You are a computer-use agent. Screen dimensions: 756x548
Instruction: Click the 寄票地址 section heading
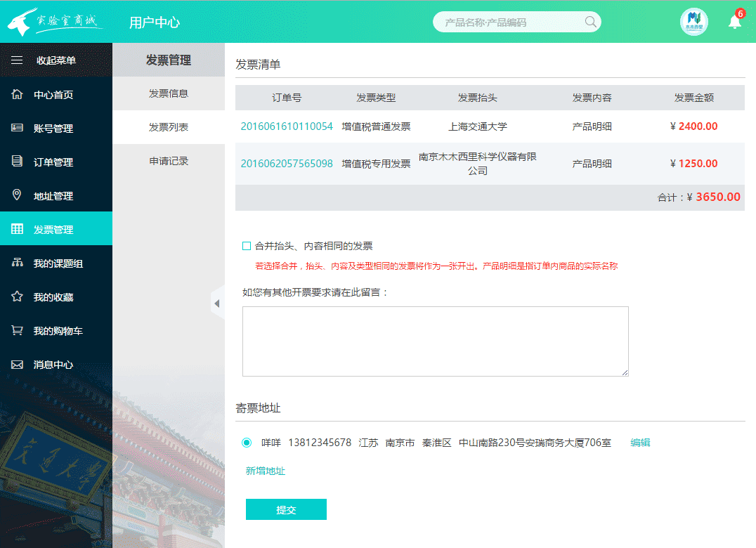[258, 408]
